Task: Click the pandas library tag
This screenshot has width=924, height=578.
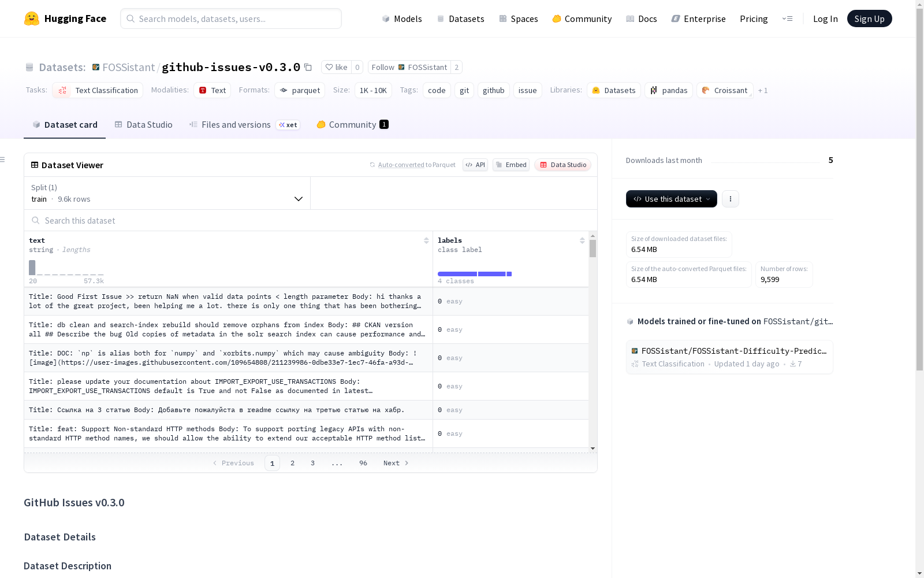Action: (669, 90)
